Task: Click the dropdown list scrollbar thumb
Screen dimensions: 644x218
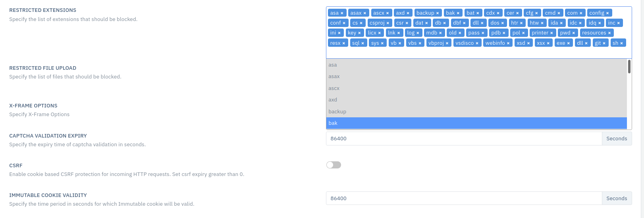Action: [629, 67]
